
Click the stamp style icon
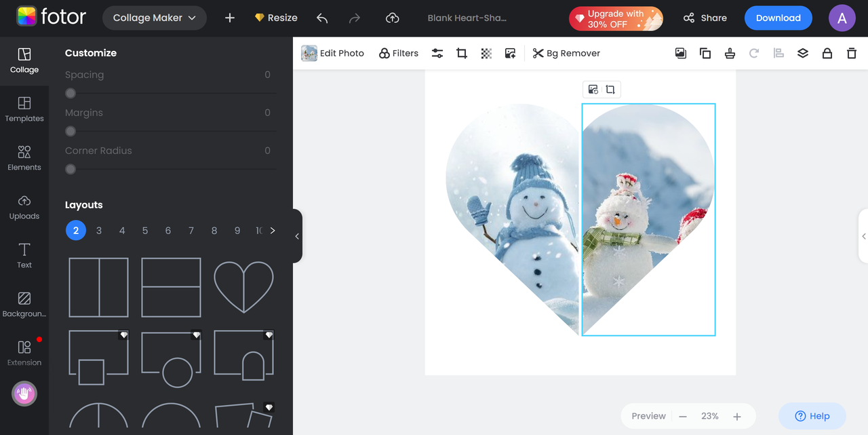[x=730, y=53]
